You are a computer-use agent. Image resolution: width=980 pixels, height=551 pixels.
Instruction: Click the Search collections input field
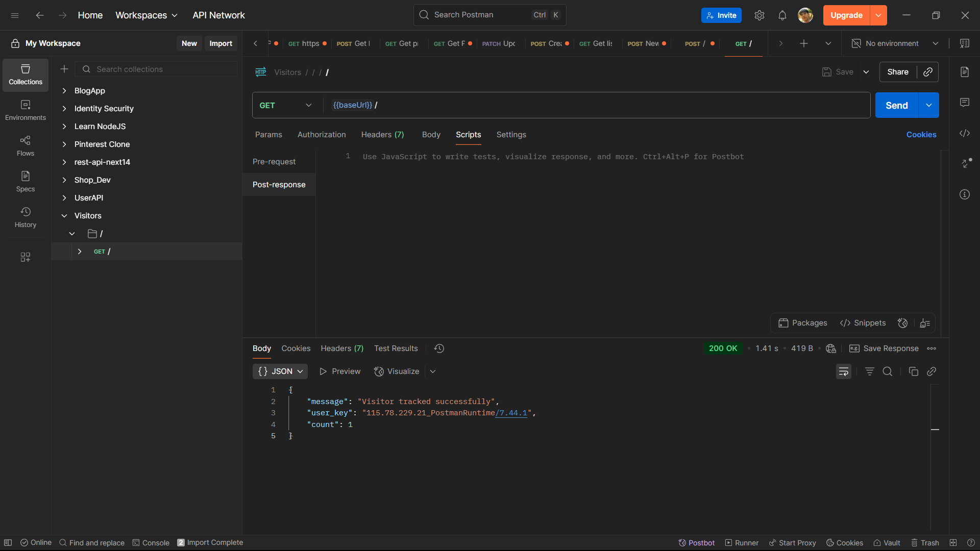156,69
